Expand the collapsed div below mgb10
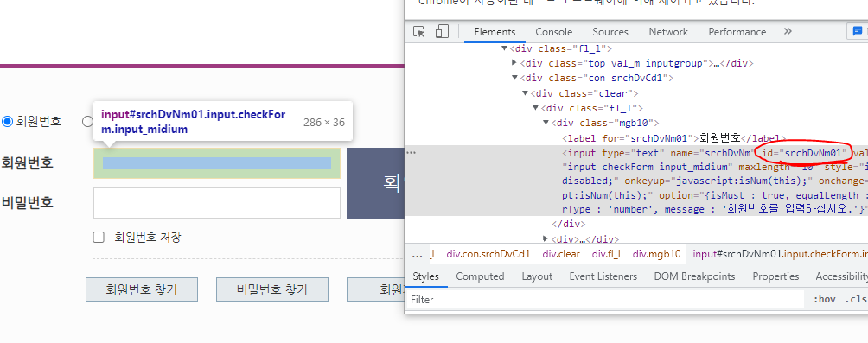 (546, 239)
